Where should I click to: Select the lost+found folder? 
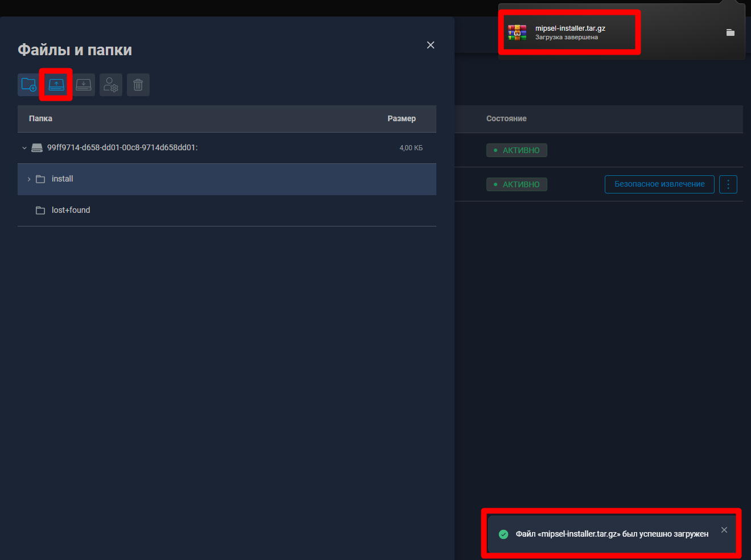click(x=227, y=211)
